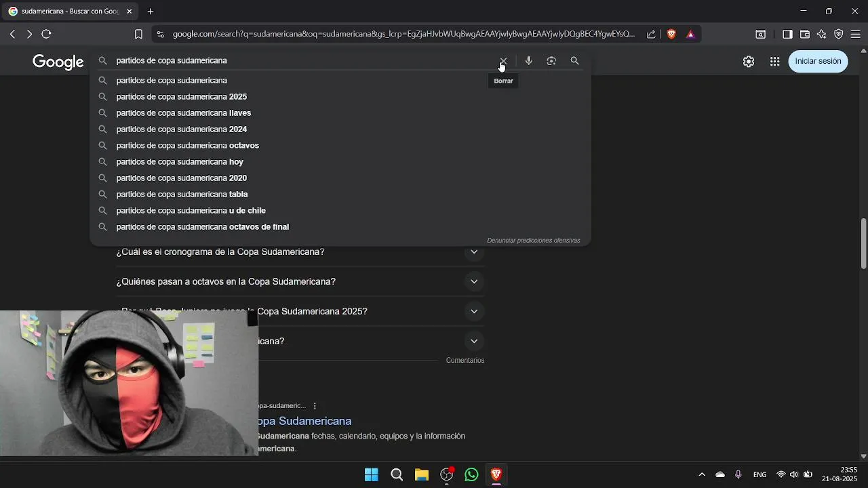Open OneDrive cloud tray icon
868x488 pixels.
[x=720, y=474]
